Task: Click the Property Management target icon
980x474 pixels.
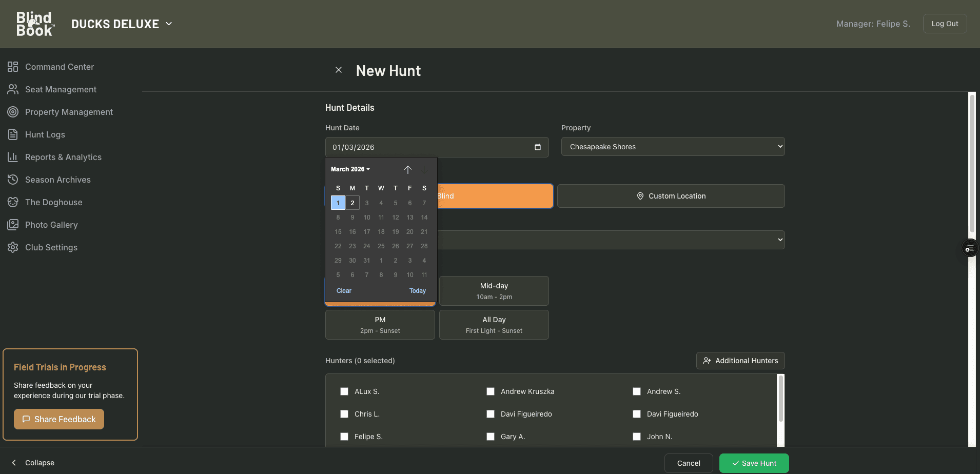Action: 13,111
